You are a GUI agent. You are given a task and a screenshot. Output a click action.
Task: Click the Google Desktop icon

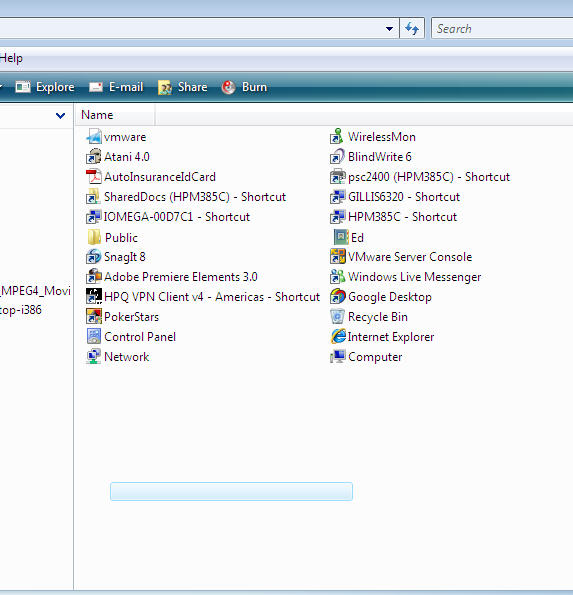coord(337,297)
